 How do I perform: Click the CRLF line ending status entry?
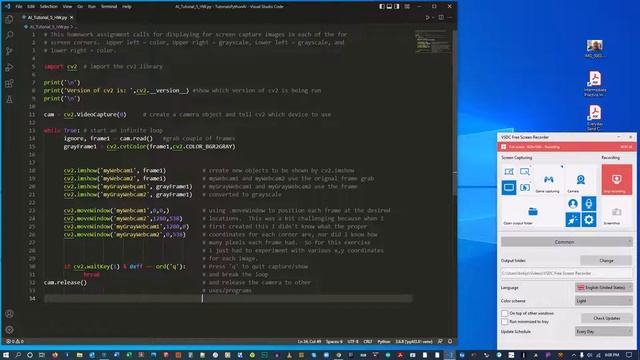tap(368, 341)
